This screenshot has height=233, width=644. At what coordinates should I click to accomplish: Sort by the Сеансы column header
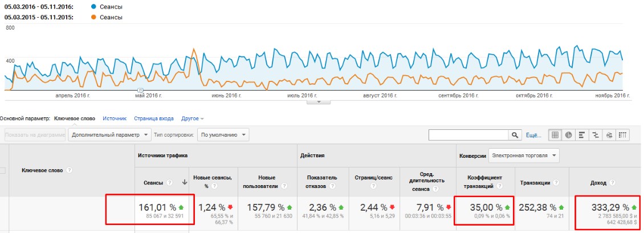point(153,182)
